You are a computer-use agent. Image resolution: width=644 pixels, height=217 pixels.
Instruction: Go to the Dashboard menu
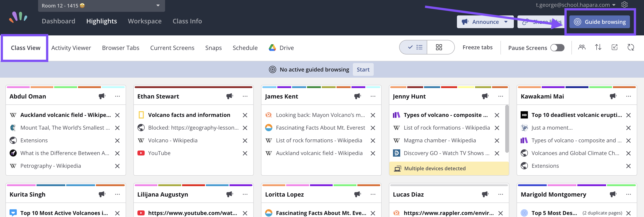[59, 21]
